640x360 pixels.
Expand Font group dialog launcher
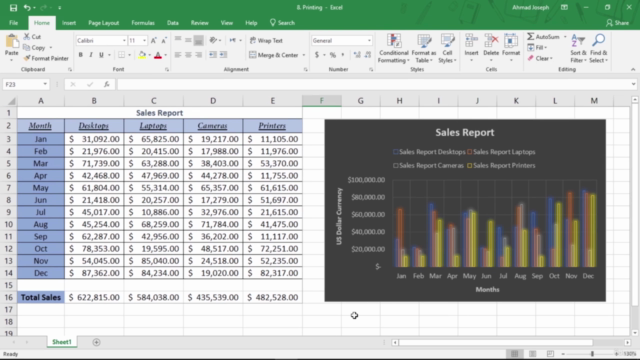(167, 70)
